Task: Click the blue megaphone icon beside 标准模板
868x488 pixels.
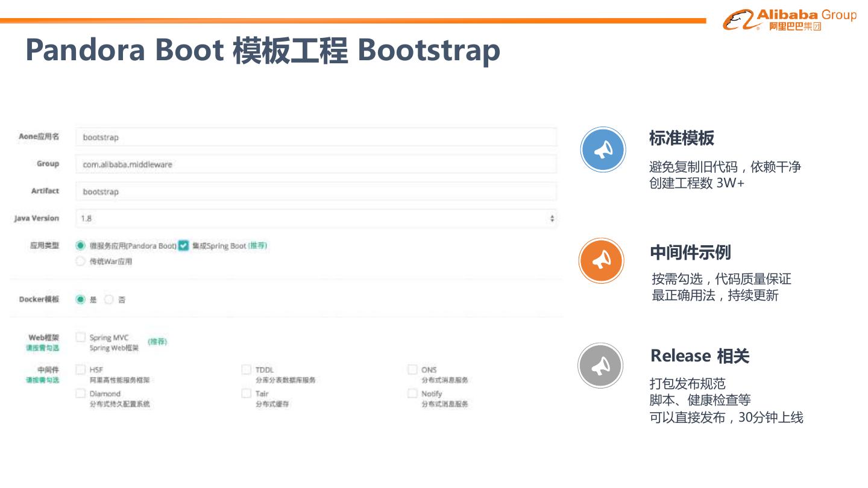Action: click(x=603, y=149)
